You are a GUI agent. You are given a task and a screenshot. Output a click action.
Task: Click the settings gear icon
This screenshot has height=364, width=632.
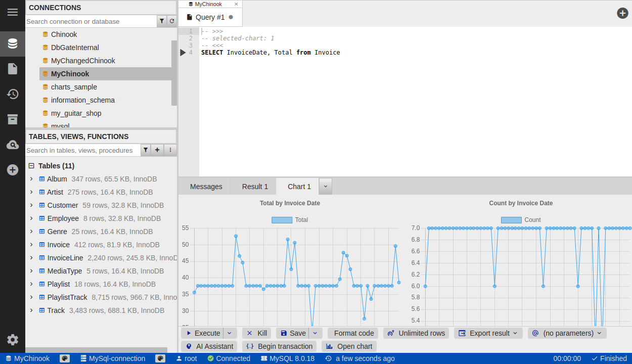(x=13, y=340)
